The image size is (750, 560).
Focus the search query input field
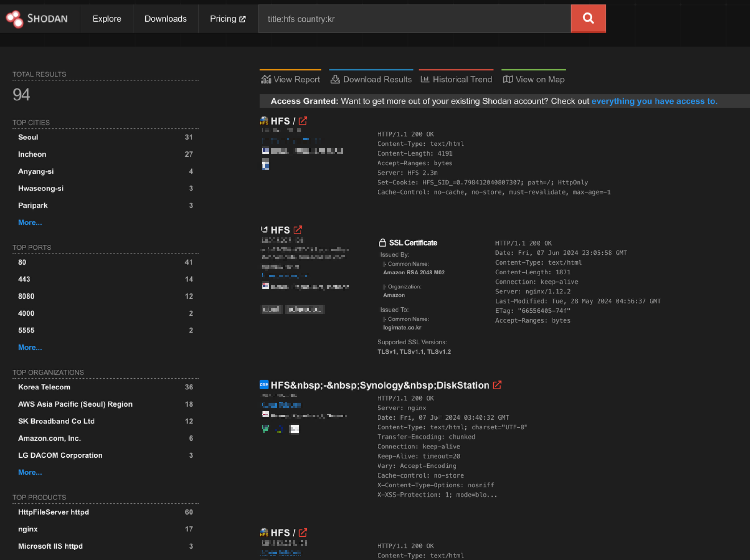(414, 19)
